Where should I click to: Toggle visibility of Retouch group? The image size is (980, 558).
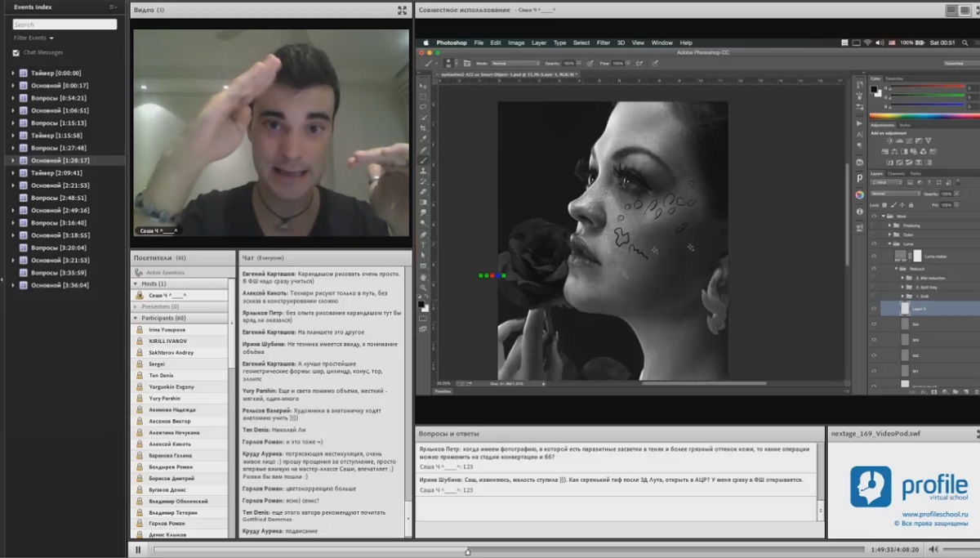point(874,269)
